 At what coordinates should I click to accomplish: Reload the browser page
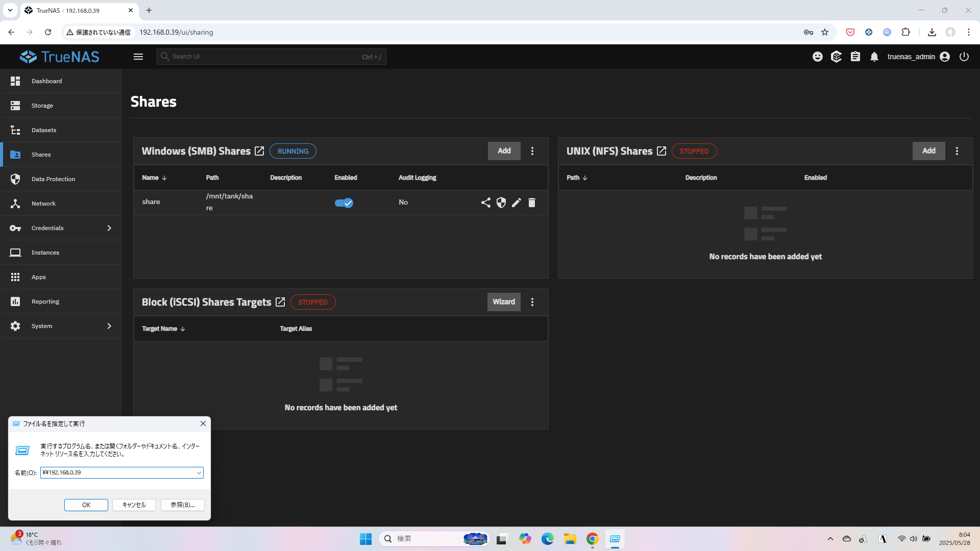(x=48, y=32)
